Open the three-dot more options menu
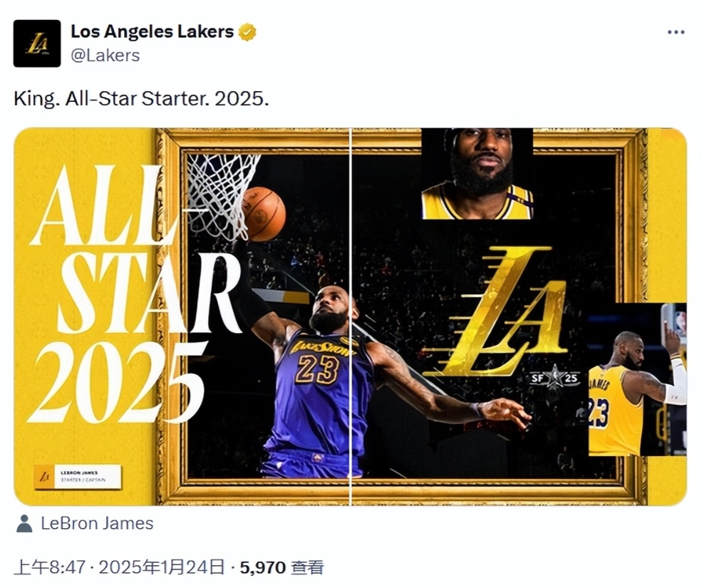Image resolution: width=702 pixels, height=588 pixels. point(676,32)
